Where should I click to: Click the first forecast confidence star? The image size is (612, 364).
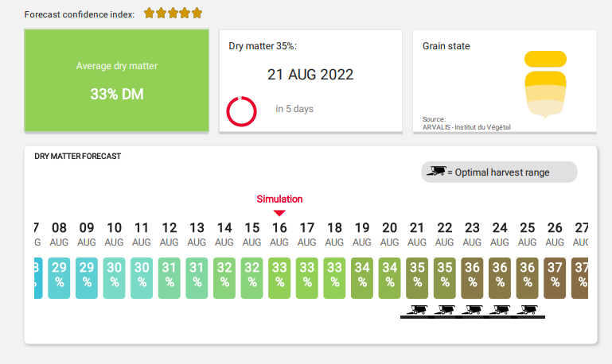149,14
